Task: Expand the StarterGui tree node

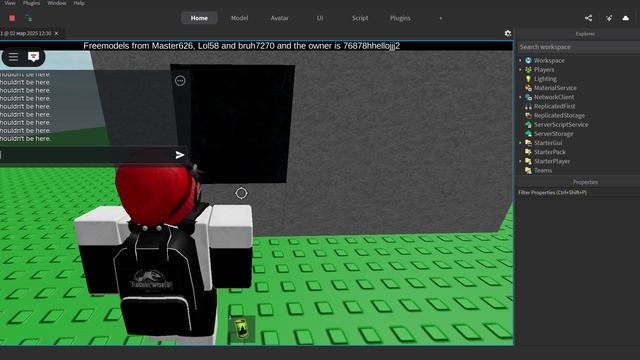Action: point(520,143)
